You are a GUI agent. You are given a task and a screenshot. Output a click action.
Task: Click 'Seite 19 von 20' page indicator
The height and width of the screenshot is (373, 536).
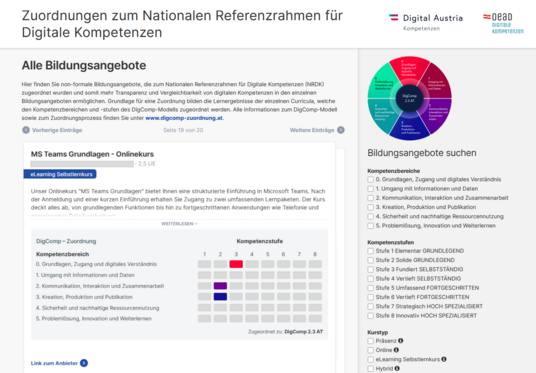(x=183, y=130)
